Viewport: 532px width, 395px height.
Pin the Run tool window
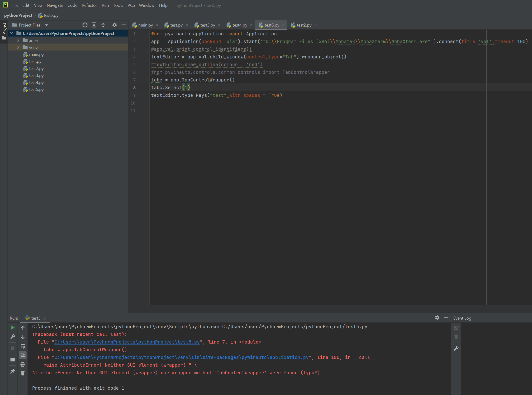(x=13, y=371)
